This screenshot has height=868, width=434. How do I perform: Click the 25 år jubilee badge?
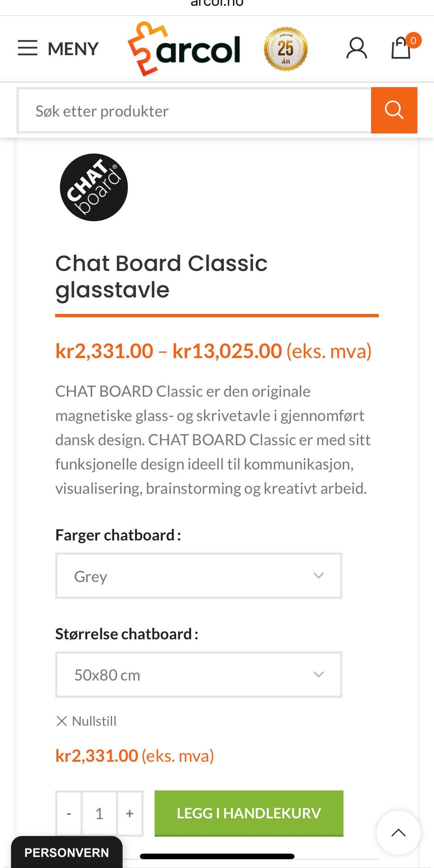(286, 49)
